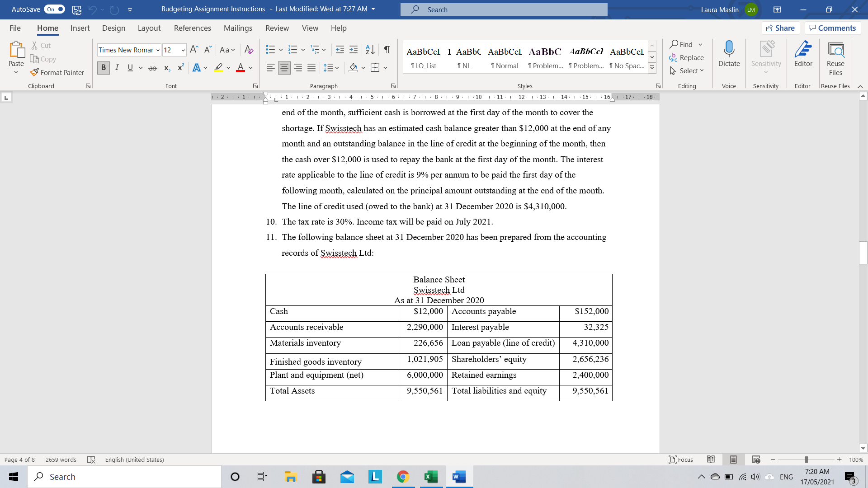
Task: Open the Comments pane button
Action: pos(832,28)
